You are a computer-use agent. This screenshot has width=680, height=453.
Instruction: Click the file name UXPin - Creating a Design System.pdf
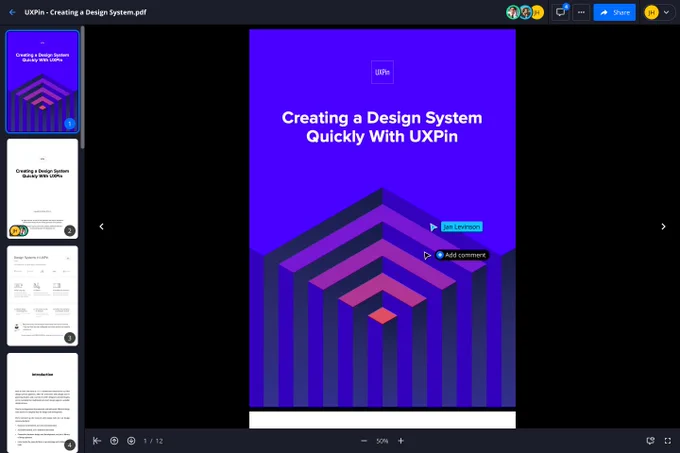click(85, 12)
